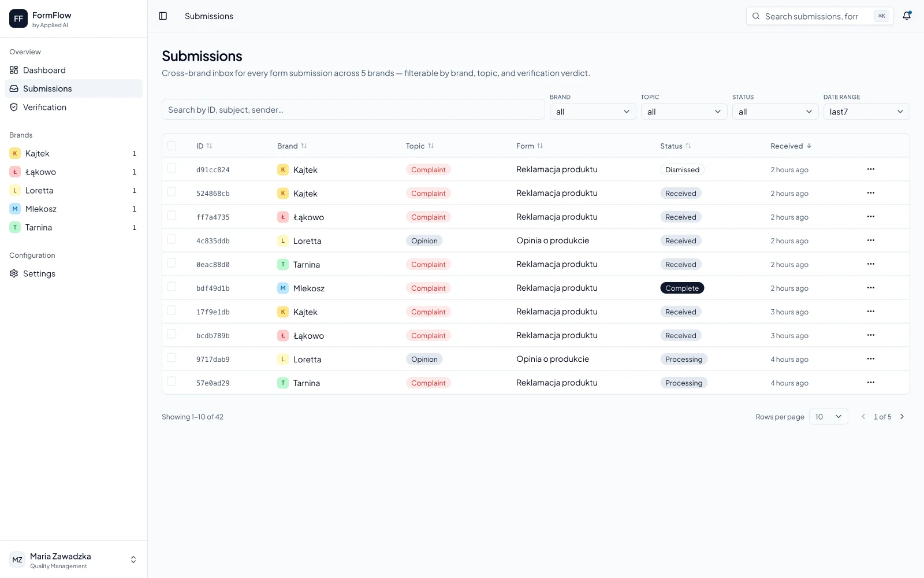Screen dimensions: 924x578
Task: Toggle the sidebar panel icon
Action: (163, 16)
